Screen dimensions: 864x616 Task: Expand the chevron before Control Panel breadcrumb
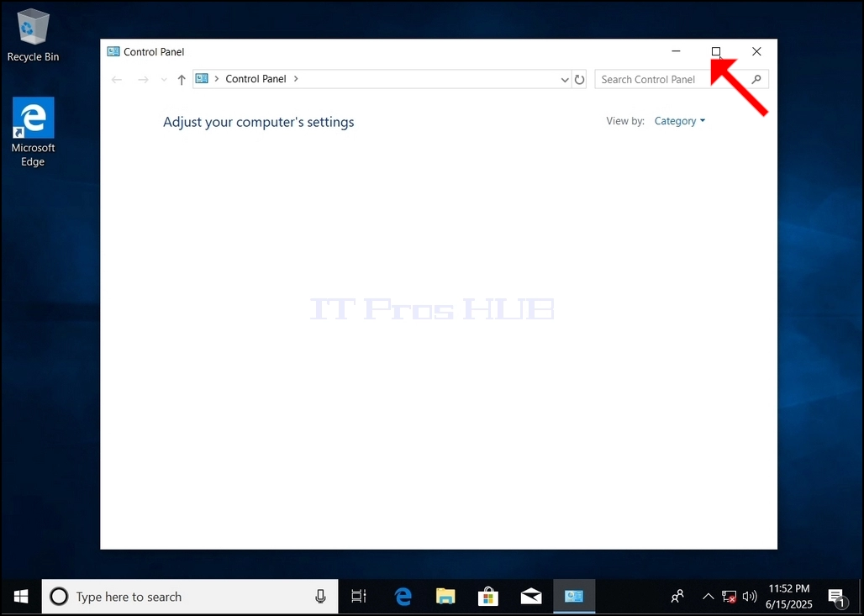click(x=217, y=79)
